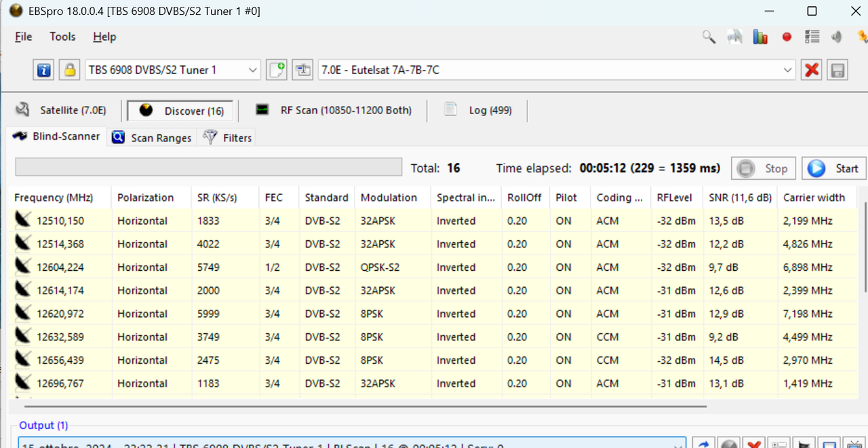Sort by Frequency (MHz) column header
Viewport: 868px width, 448px height.
tap(60, 198)
